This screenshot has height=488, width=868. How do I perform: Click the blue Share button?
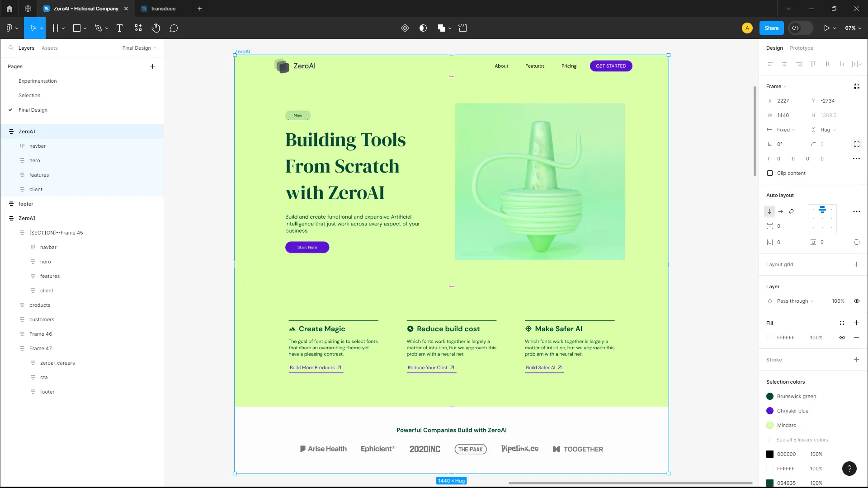click(x=771, y=28)
